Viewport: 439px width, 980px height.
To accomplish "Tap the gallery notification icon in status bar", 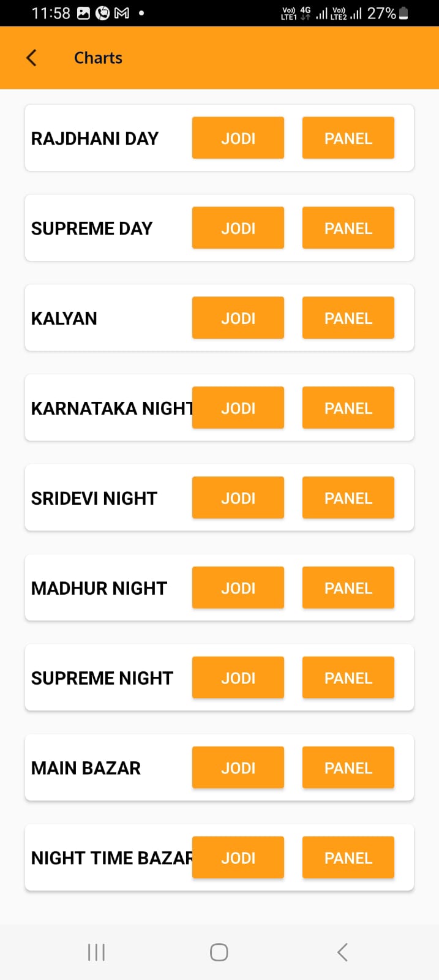I will pos(84,13).
